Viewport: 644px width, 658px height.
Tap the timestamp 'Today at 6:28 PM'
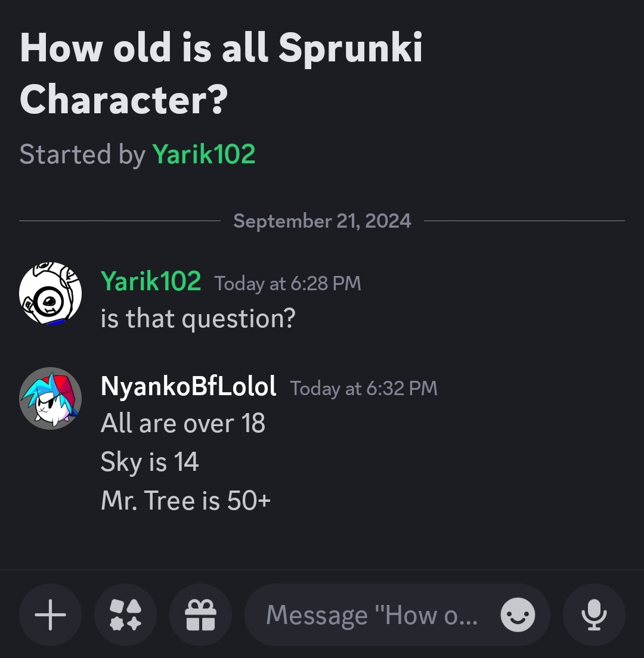coord(288,284)
